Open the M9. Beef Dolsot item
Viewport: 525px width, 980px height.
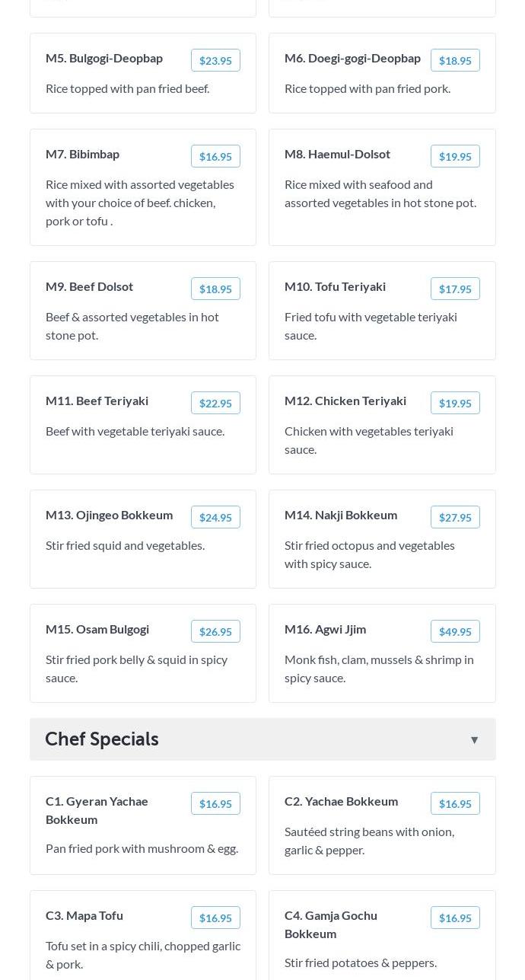pyautogui.click(x=90, y=286)
